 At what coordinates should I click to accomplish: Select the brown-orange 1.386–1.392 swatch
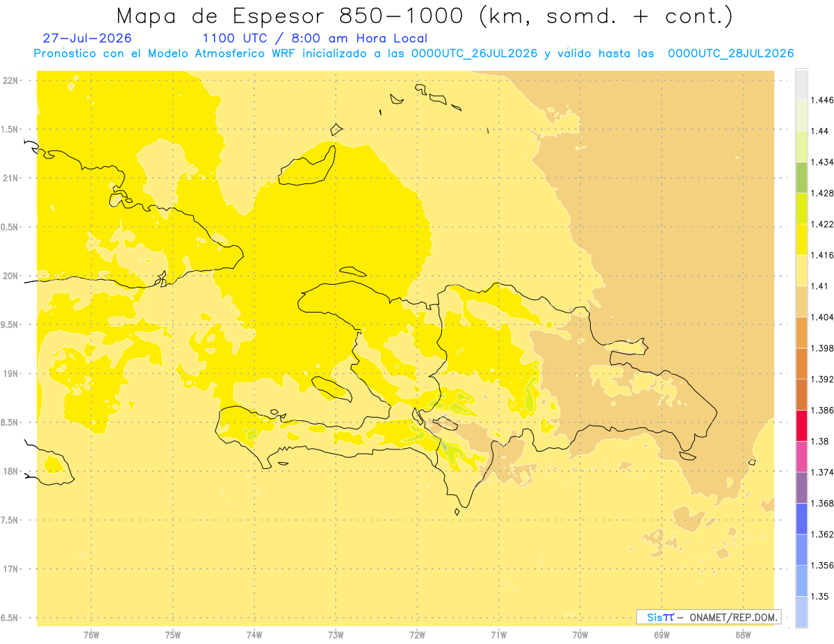tap(801, 395)
